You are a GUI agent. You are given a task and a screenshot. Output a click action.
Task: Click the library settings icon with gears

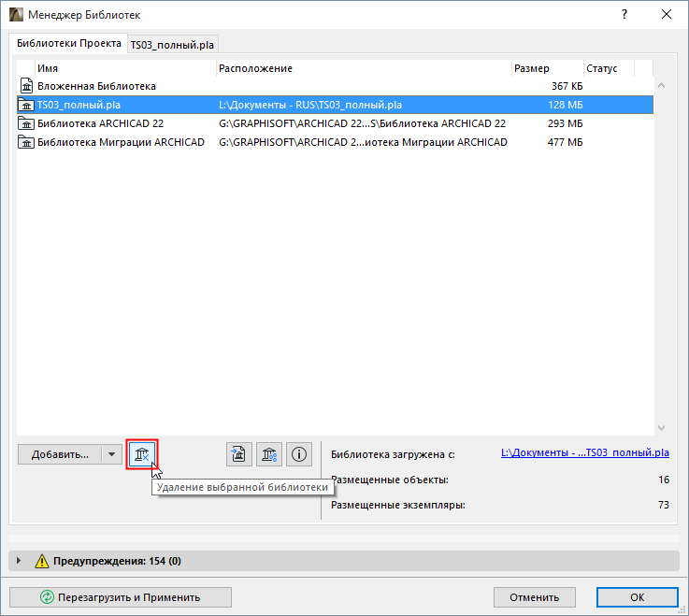pos(269,454)
